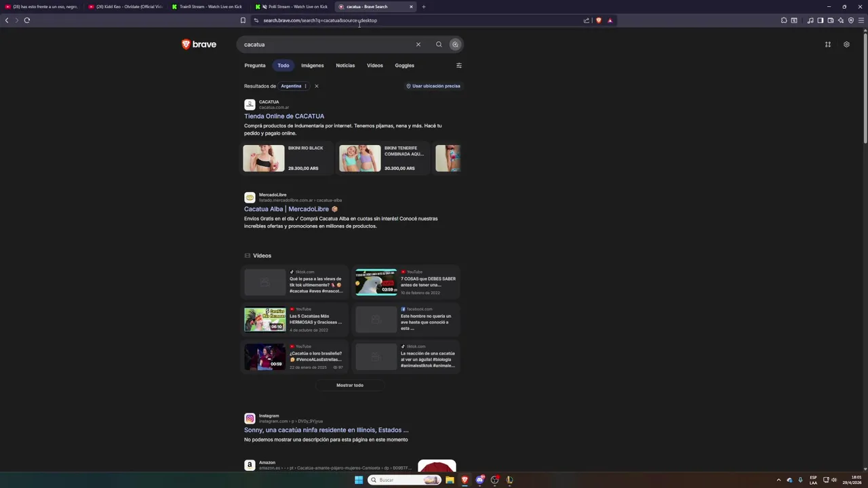Toggle the browser sidebar panel icon

pos(820,20)
